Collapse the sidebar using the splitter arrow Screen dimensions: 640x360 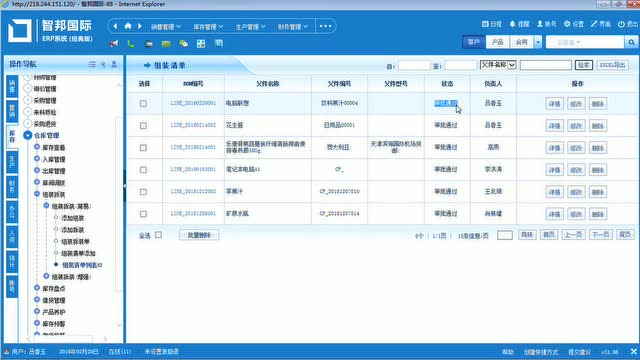tap(124, 186)
